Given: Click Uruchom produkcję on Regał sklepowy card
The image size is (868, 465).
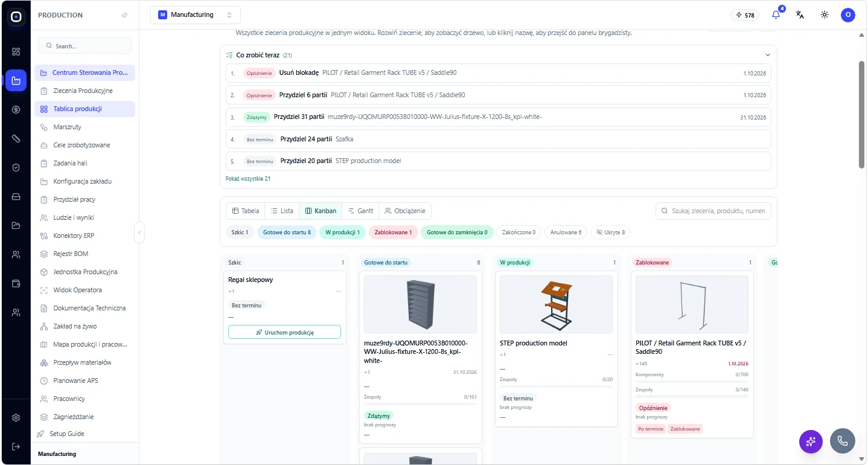Looking at the screenshot, I should click(284, 332).
